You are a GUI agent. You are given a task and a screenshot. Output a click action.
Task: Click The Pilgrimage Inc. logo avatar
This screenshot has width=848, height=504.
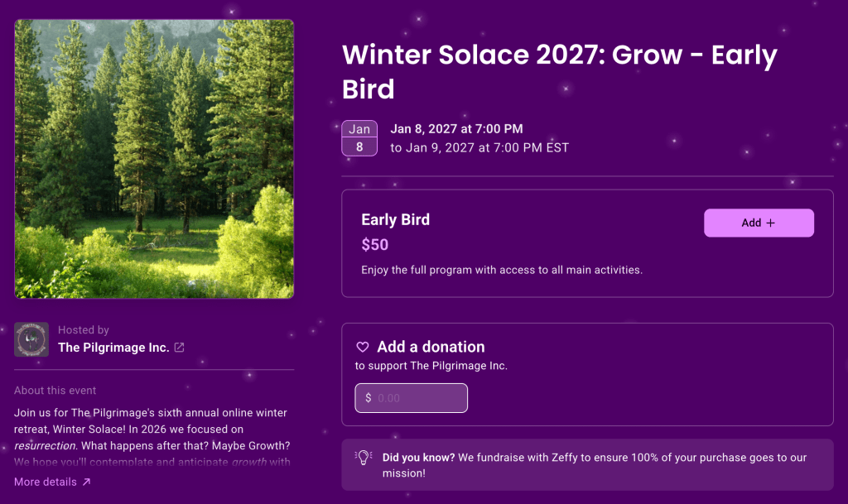pyautogui.click(x=31, y=339)
